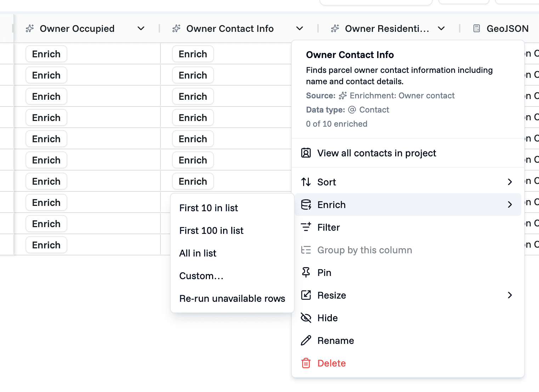539x392 pixels.
Task: Select the Rename menu item label
Action: (336, 341)
